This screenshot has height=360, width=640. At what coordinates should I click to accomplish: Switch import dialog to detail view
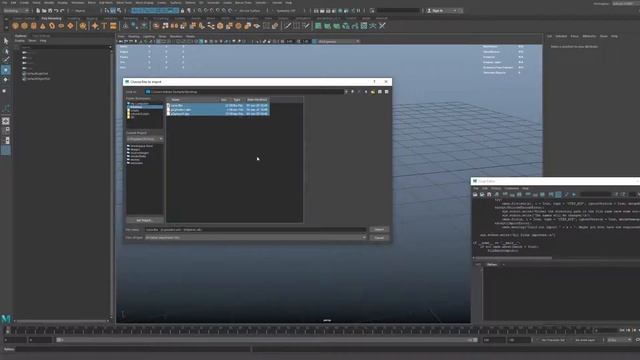(387, 92)
